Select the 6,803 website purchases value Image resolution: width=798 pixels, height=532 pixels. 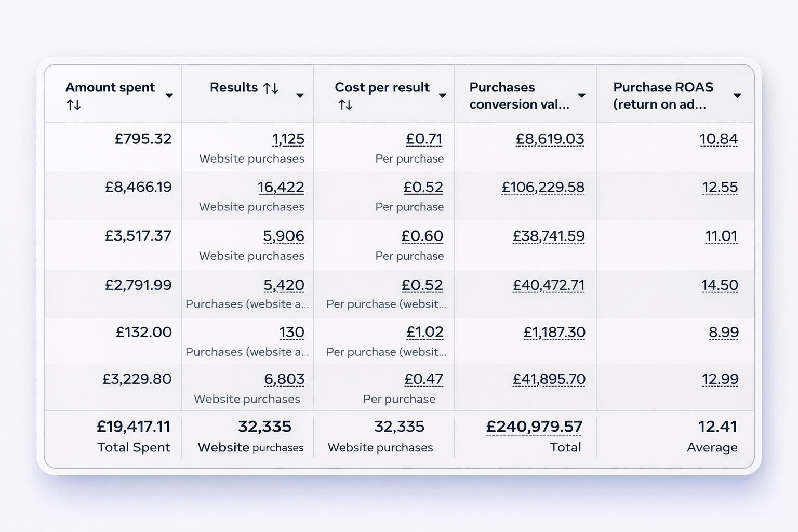tap(284, 379)
